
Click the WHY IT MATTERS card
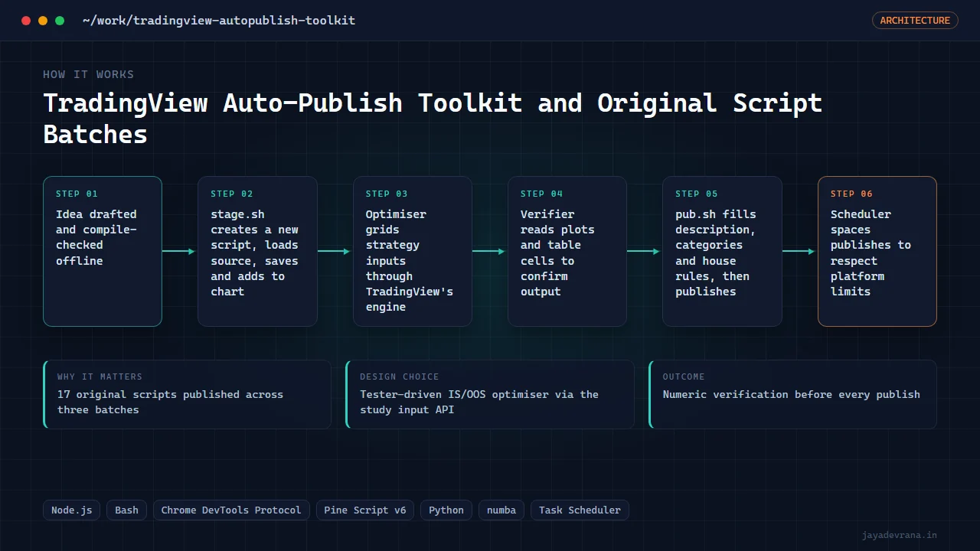(188, 394)
